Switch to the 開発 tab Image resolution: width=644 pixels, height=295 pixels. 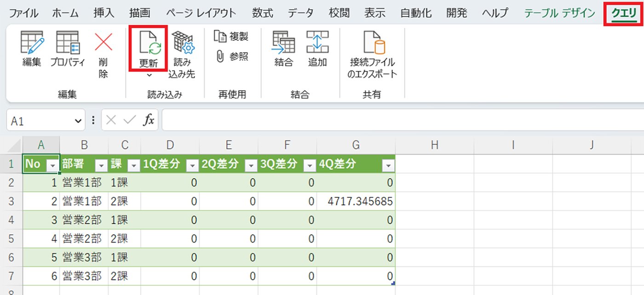point(457,13)
